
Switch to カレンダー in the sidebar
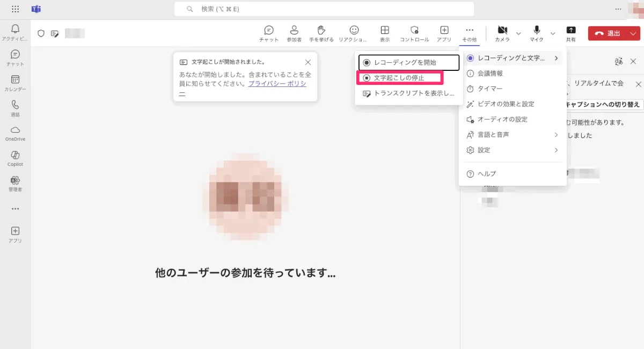click(x=15, y=81)
